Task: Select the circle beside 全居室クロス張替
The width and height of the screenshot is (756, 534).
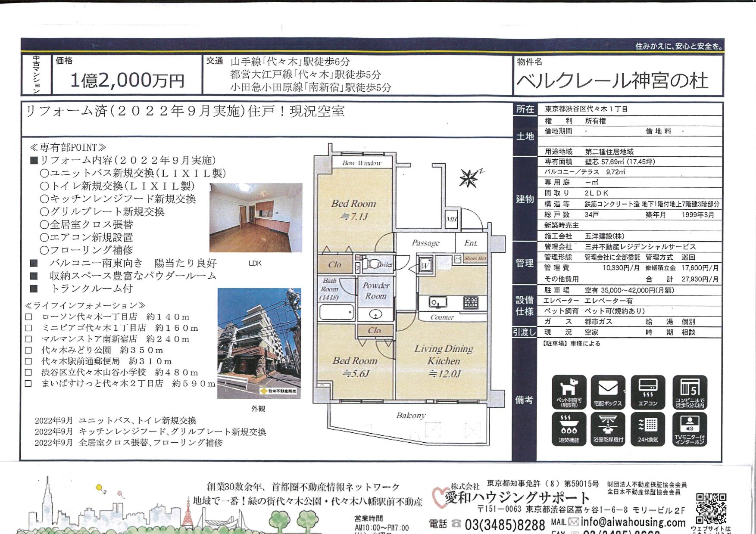Action: [x=44, y=225]
